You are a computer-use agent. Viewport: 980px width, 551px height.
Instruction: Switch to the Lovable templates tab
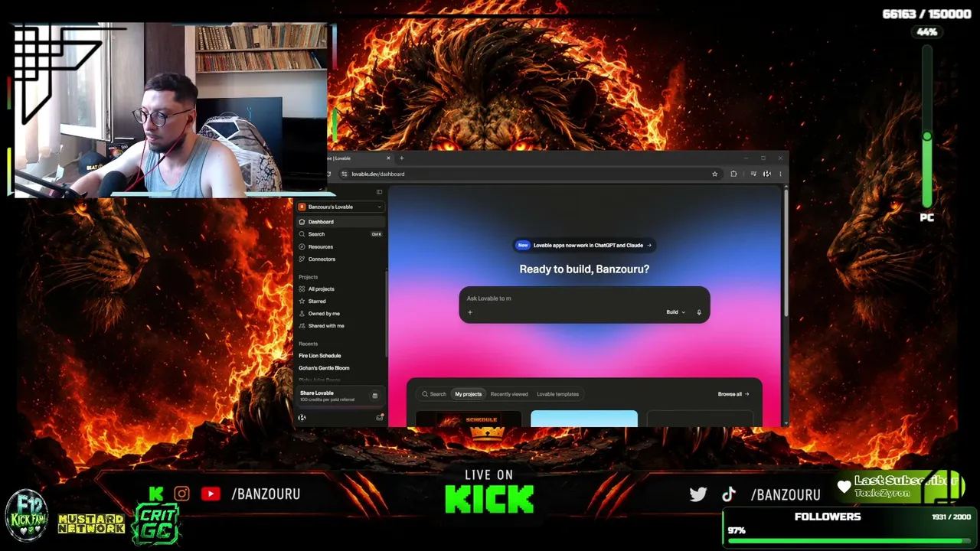557,394
